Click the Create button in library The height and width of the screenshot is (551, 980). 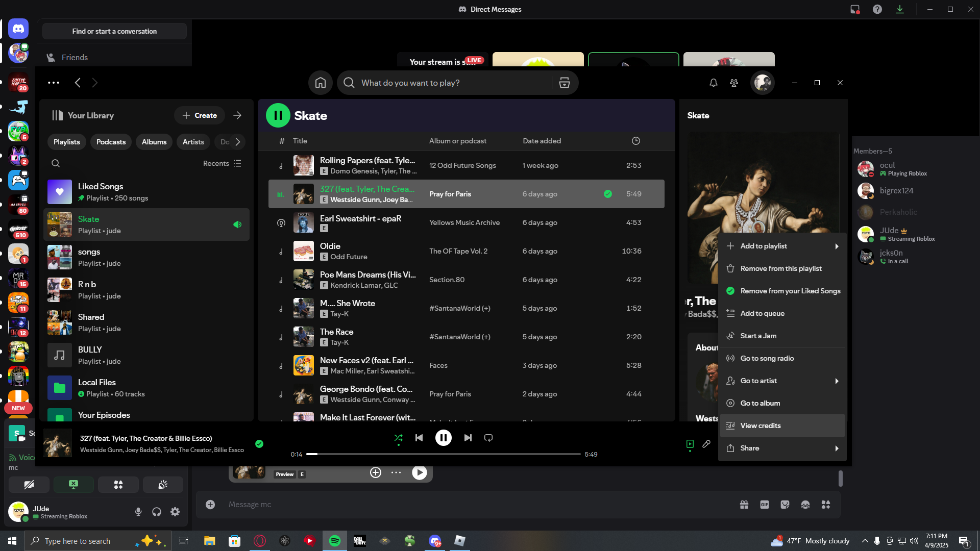pos(200,115)
